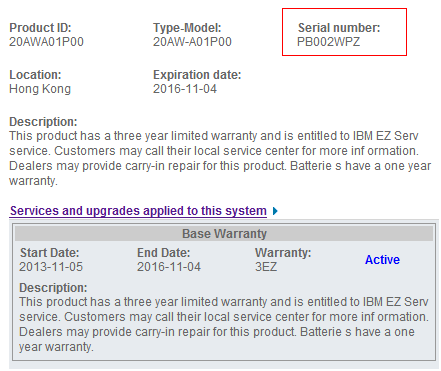Click the Type-Model label

187,28
